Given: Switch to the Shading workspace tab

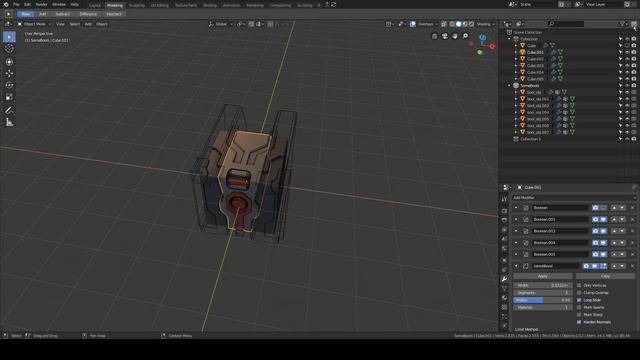Looking at the screenshot, I should (x=210, y=5).
